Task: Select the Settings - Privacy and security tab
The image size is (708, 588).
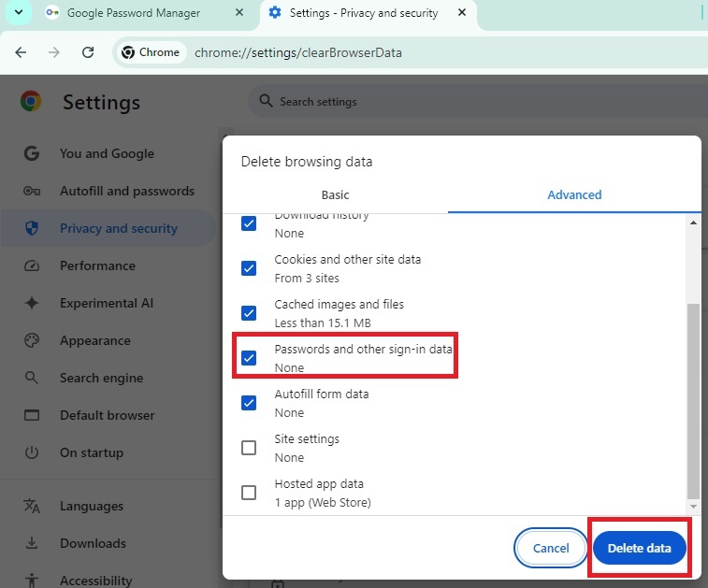Action: point(364,13)
